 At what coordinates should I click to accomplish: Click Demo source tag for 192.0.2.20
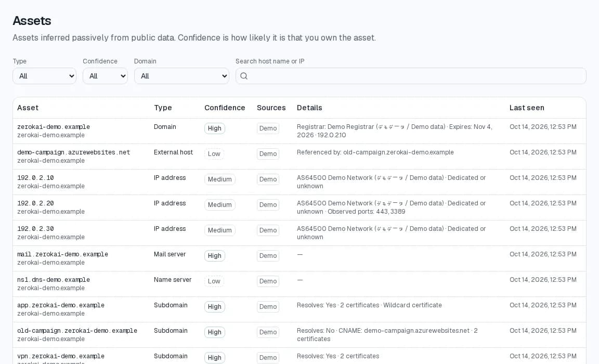[x=268, y=205]
